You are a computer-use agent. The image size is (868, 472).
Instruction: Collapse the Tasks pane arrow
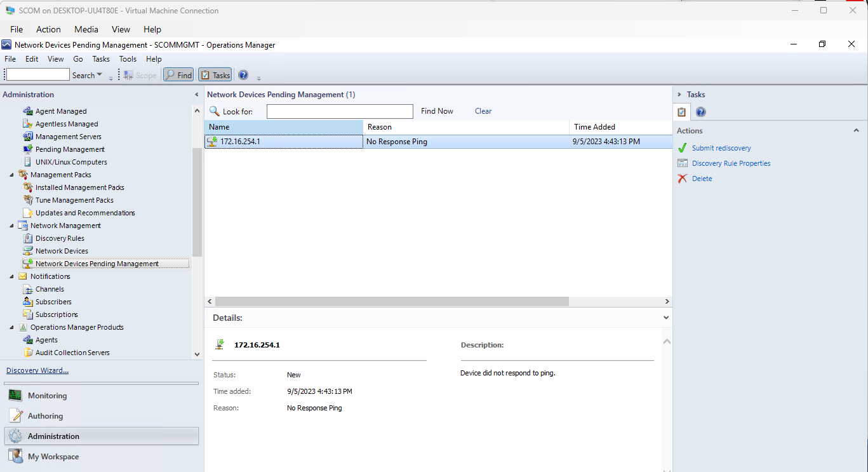click(x=679, y=95)
